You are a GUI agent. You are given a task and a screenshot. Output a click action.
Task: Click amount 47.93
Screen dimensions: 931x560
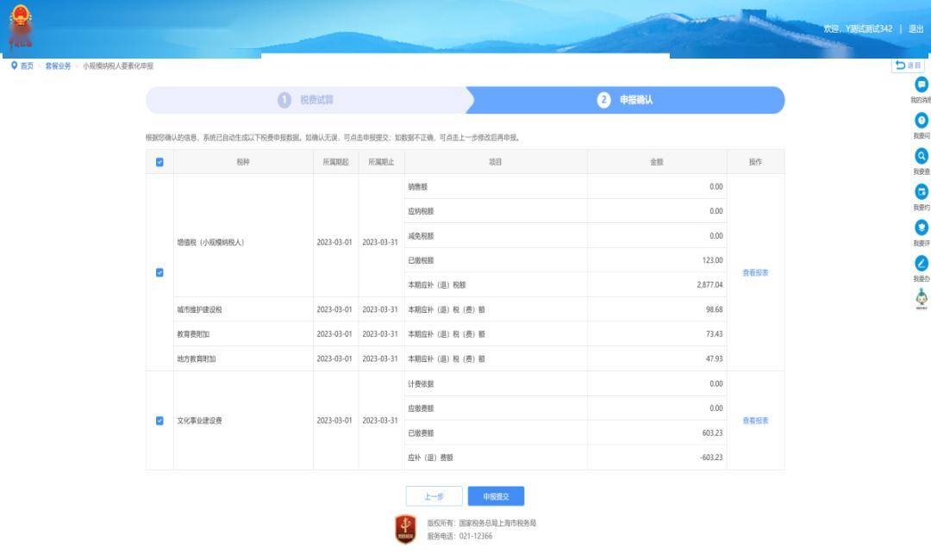(x=715, y=359)
